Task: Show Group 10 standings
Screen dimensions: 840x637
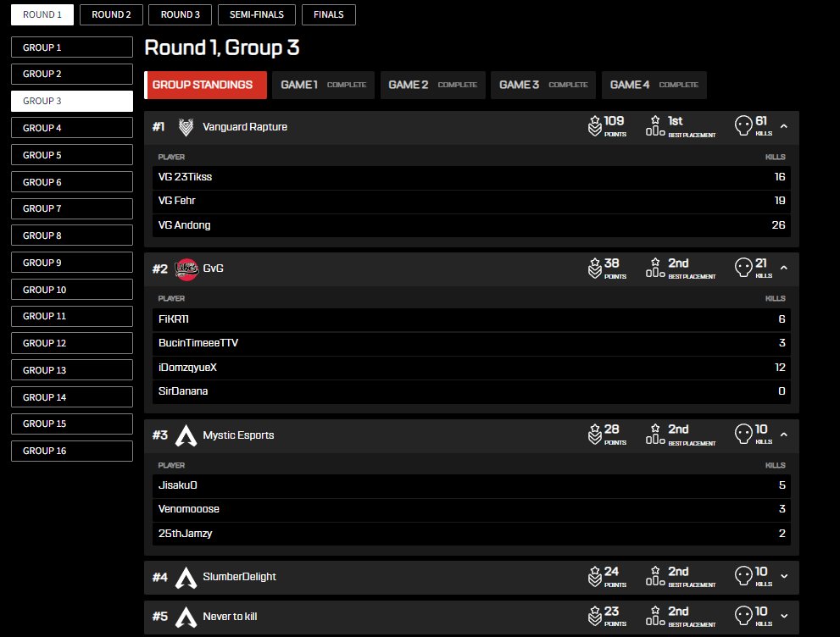Action: [72, 290]
